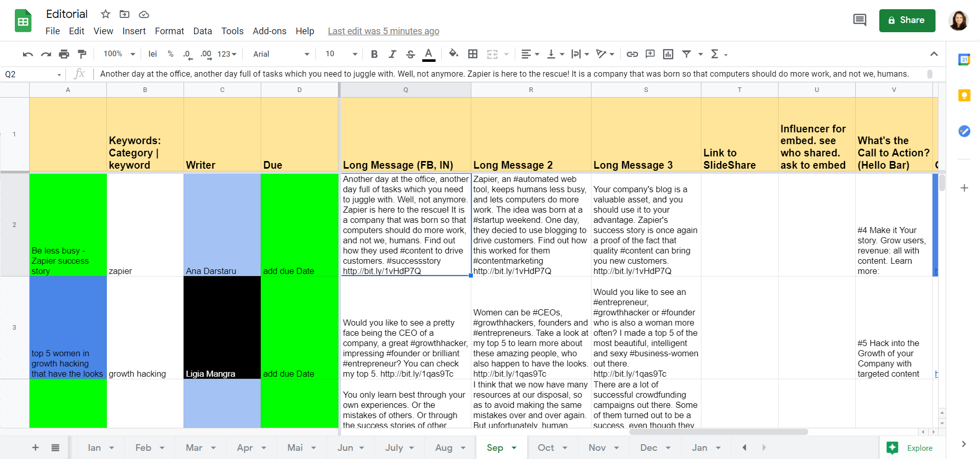Click the Redo icon

pyautogui.click(x=46, y=54)
